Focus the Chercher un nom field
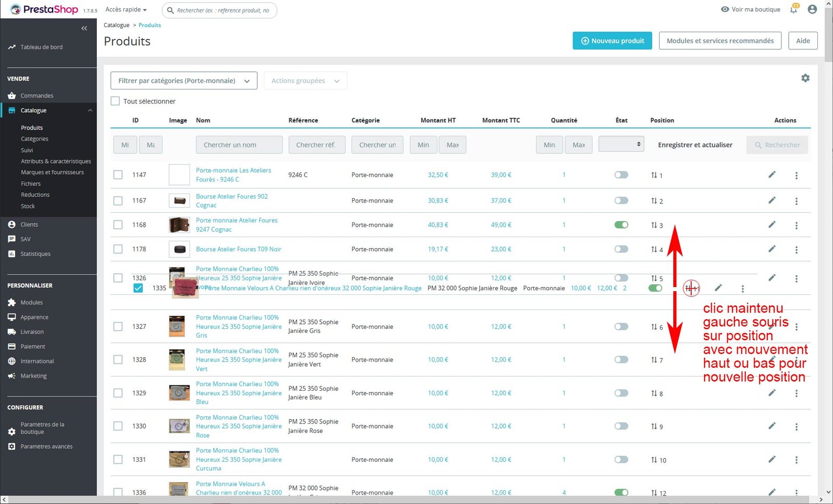The image size is (833, 504). click(x=239, y=145)
